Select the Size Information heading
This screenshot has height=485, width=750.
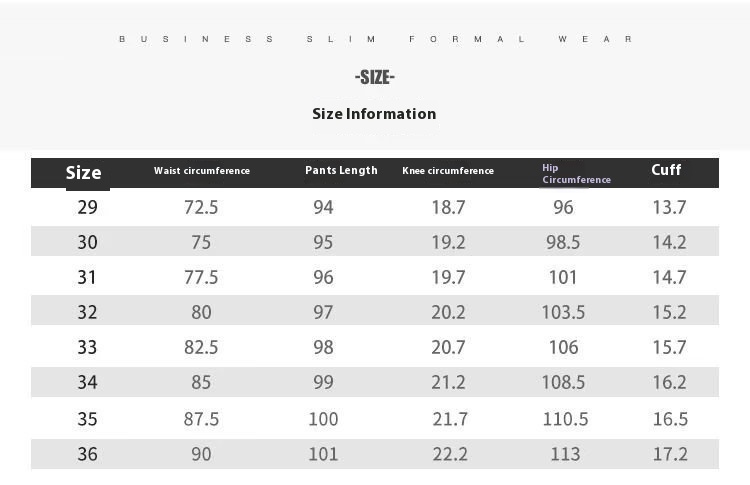374,114
